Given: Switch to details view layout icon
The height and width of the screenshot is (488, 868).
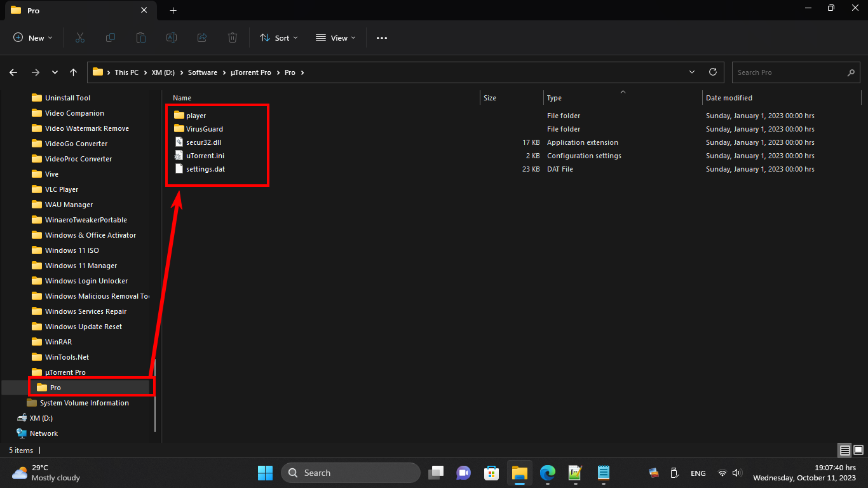Looking at the screenshot, I should [x=844, y=451].
